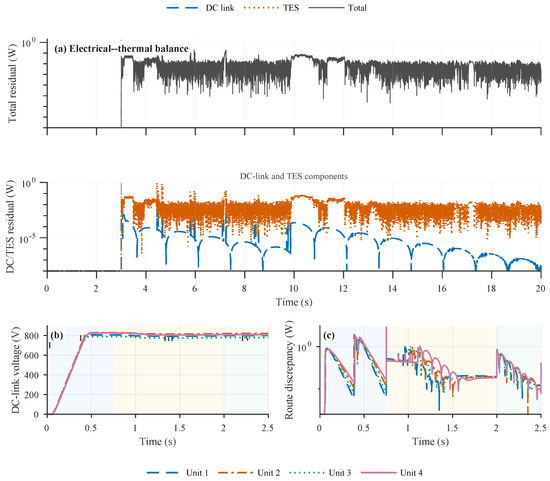This screenshot has width=550, height=481.
Task: Click the 'DC-link and TES components' subtitle
Action: tap(294, 176)
